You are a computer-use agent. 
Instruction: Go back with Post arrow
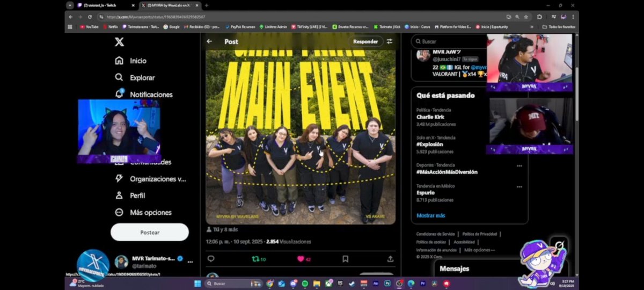210,41
